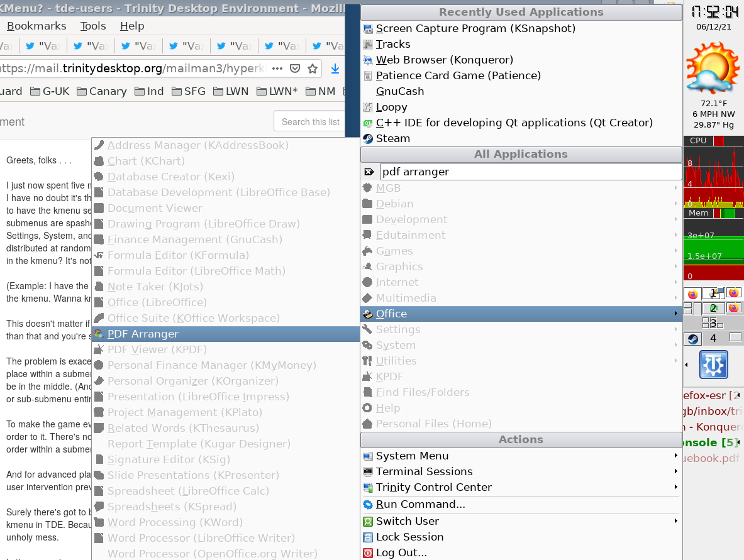Launch Tracks from recently used applications

tap(521, 44)
